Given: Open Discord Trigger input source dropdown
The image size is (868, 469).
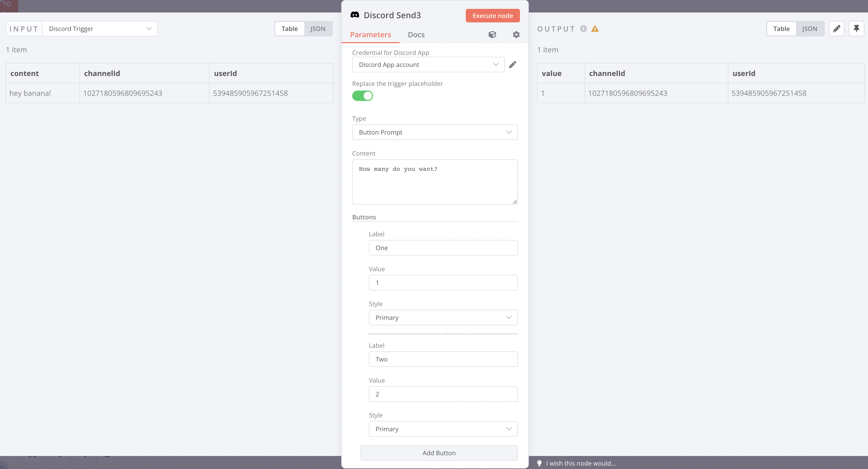Looking at the screenshot, I should click(100, 29).
